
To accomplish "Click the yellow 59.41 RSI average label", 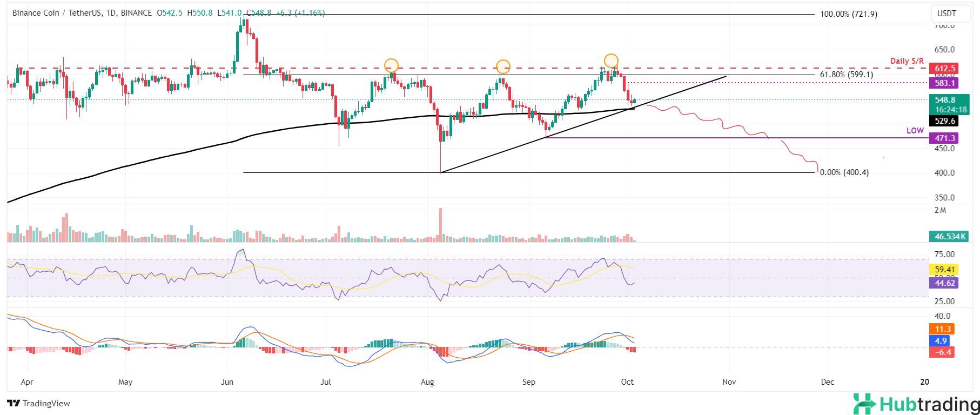I will coord(945,269).
